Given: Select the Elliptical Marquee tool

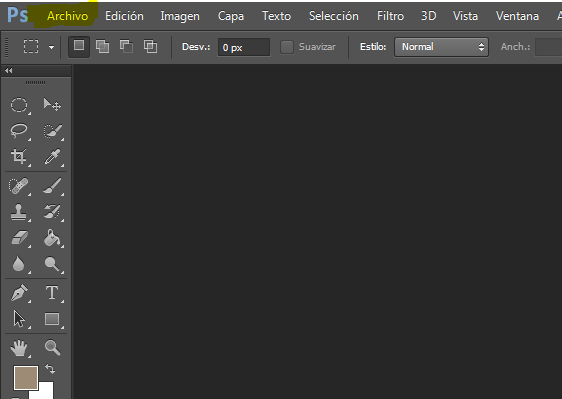Looking at the screenshot, I should (x=19, y=105).
